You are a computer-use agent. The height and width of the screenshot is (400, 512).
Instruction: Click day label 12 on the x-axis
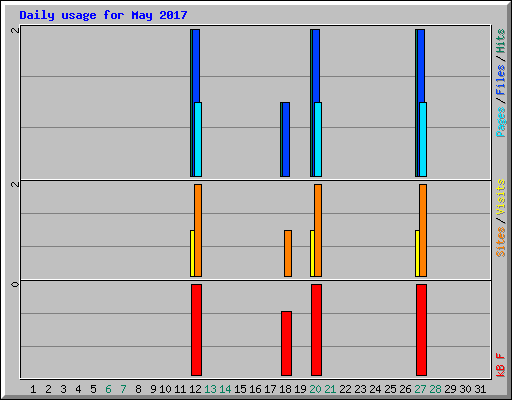click(x=195, y=389)
